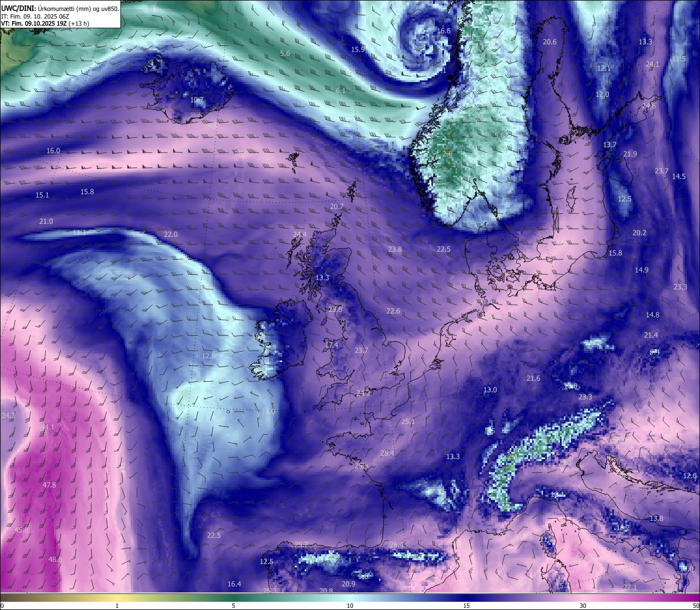The image size is (700, 610).
Task: Click the value 24.4 west of Scotland
Action: coord(300,235)
